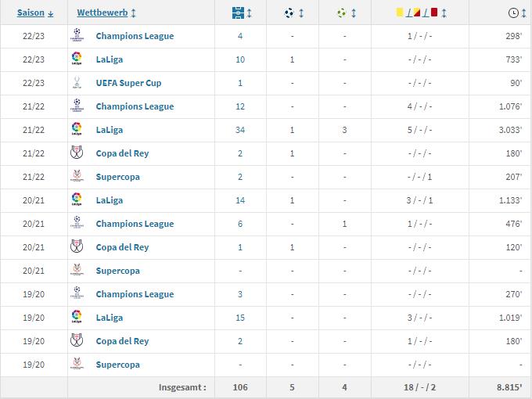Viewport: 532px width, 399px height.
Task: Open Copa del Rey link for 21/22
Action: [x=122, y=153]
